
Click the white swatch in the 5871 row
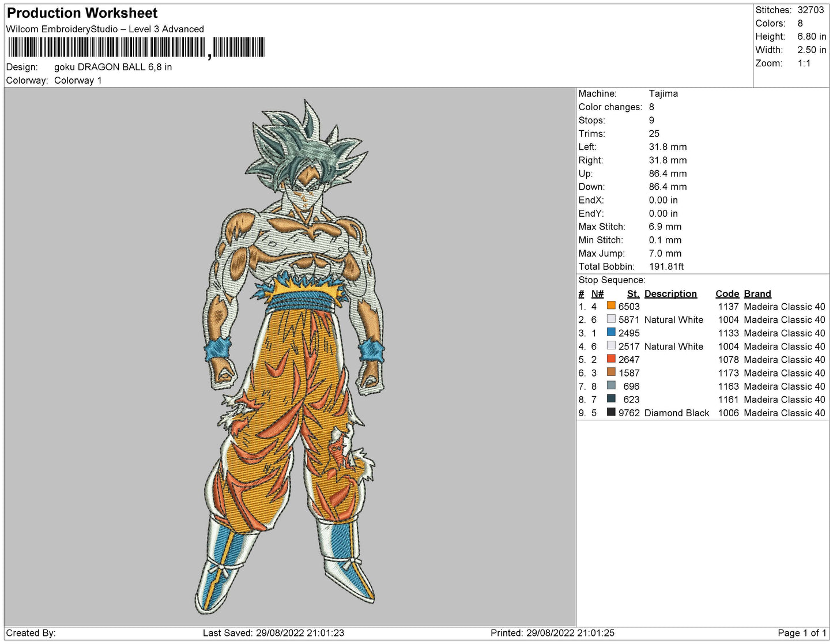(x=611, y=319)
